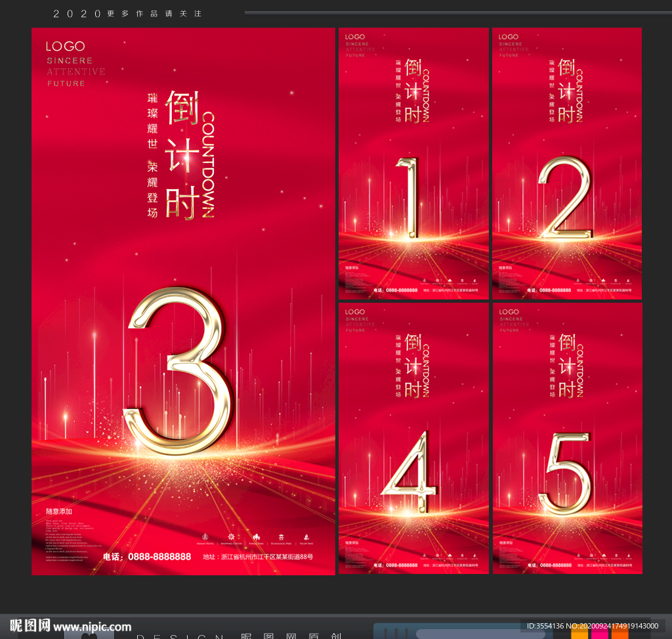Click the phone number in poster number 1
Viewport: 672px width, 639px height.
coord(396,290)
